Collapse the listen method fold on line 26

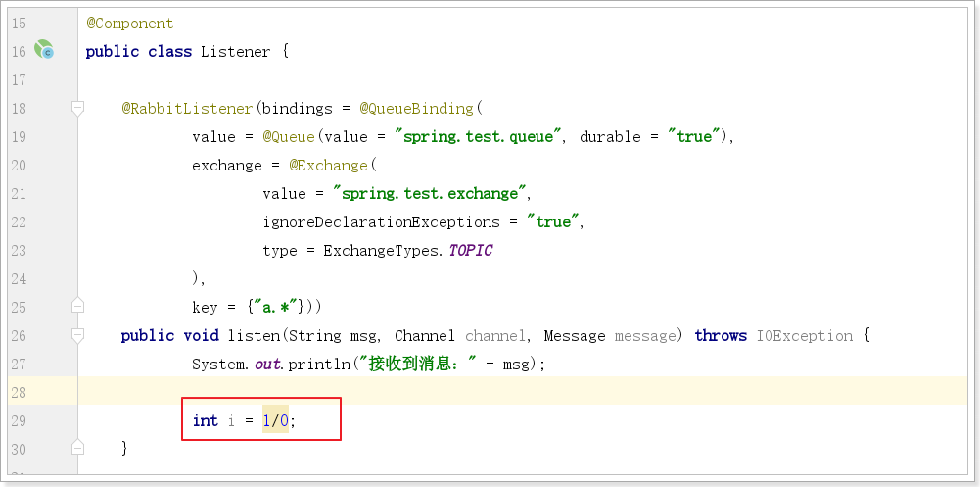tap(77, 336)
